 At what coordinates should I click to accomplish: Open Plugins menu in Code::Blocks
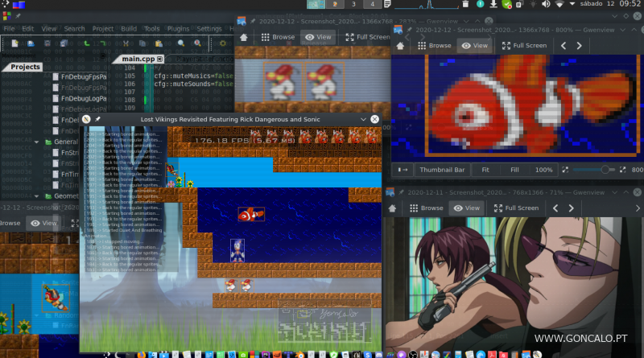[x=178, y=29]
